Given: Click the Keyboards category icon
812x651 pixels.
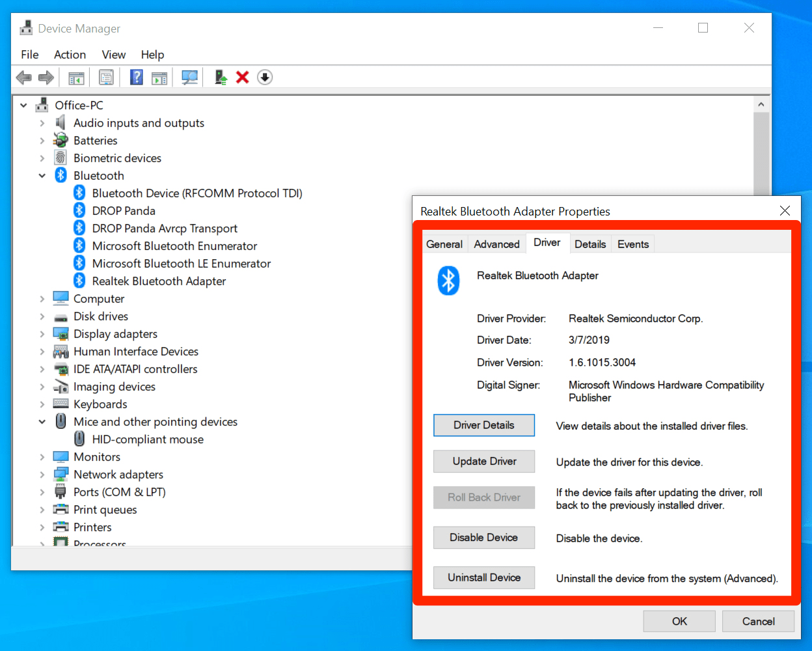Looking at the screenshot, I should (61, 404).
